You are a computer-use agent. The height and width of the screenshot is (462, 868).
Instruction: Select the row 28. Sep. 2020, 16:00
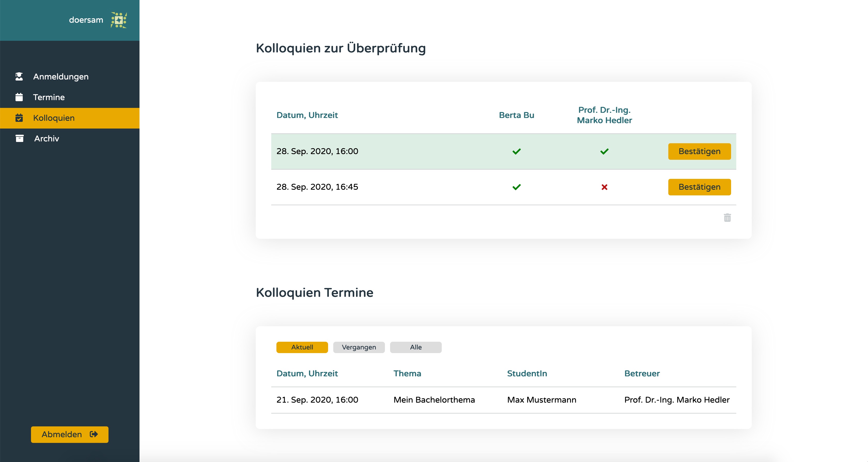click(x=503, y=152)
